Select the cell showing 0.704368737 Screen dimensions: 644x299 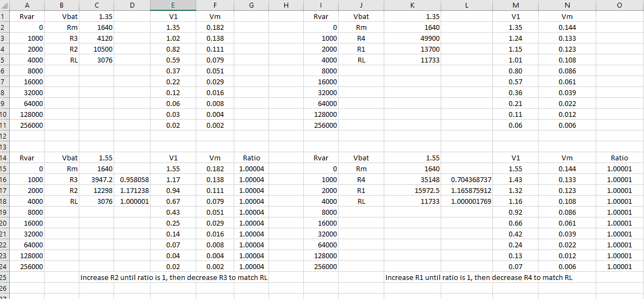pyautogui.click(x=471, y=179)
